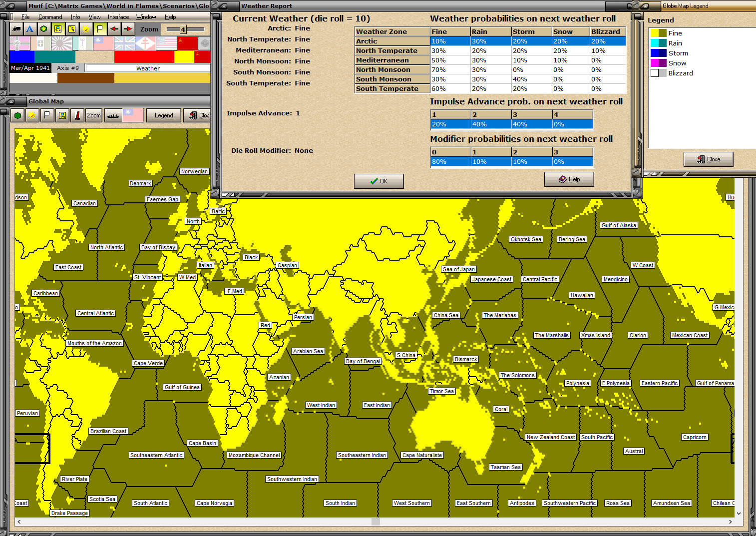Select the Japanese rising sun flag
This screenshot has width=756, height=536.
[61, 43]
